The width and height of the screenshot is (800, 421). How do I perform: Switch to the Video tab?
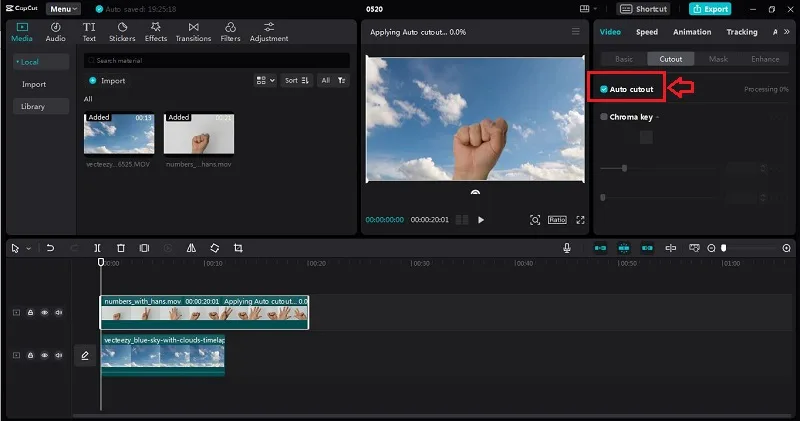[610, 32]
